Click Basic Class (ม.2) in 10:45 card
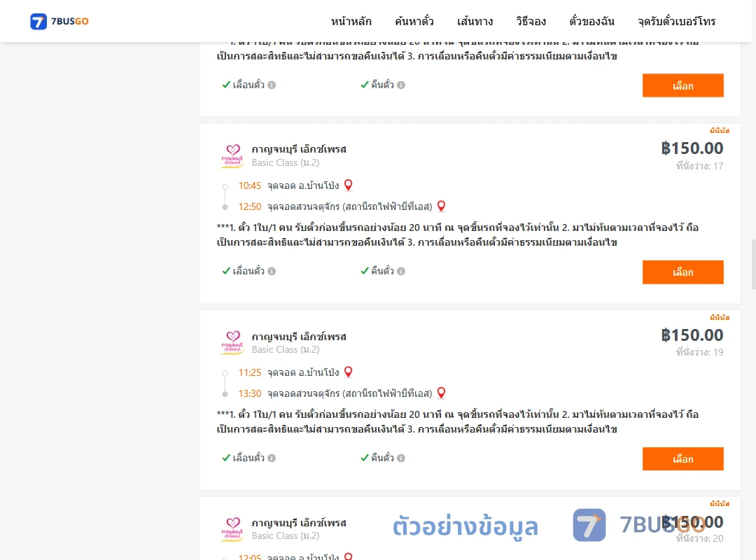 tap(286, 162)
